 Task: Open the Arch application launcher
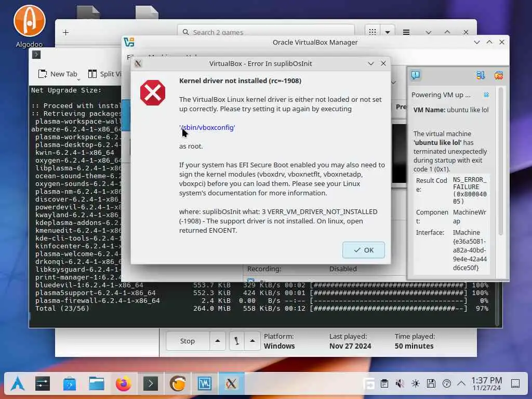[x=17, y=384]
